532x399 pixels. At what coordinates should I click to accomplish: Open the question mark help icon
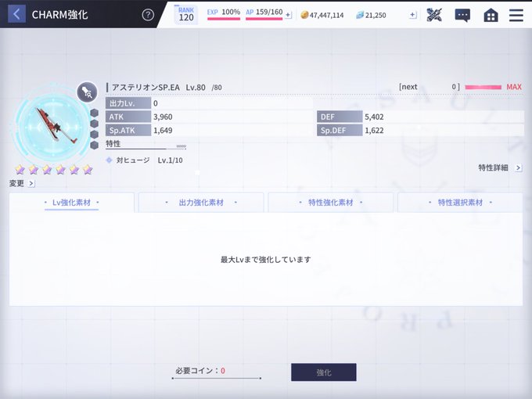[148, 15]
